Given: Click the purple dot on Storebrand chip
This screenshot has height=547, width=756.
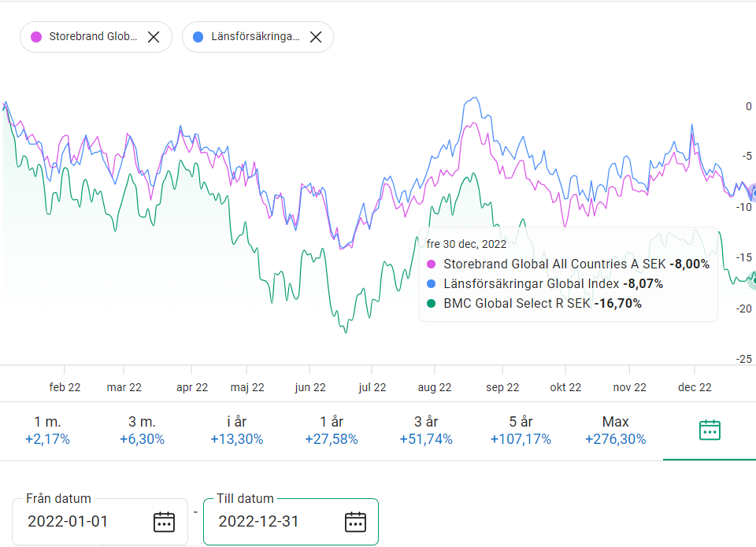Looking at the screenshot, I should pyautogui.click(x=35, y=37).
